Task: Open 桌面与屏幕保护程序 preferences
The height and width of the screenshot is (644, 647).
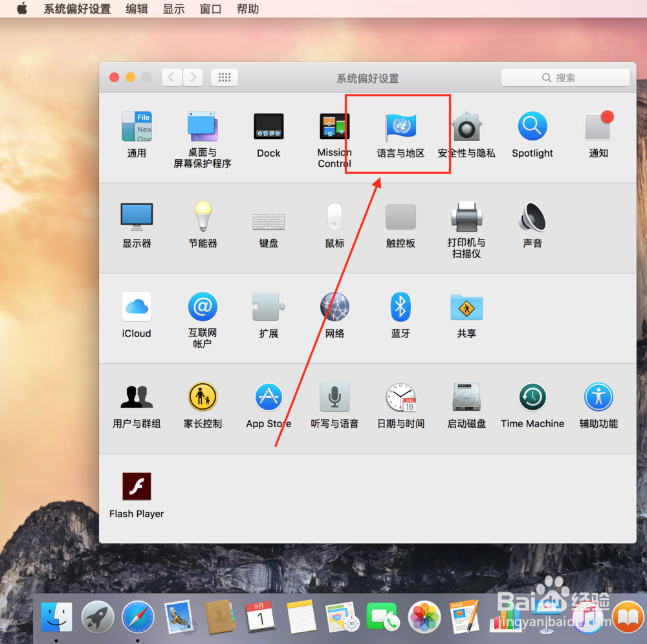Action: 202,140
